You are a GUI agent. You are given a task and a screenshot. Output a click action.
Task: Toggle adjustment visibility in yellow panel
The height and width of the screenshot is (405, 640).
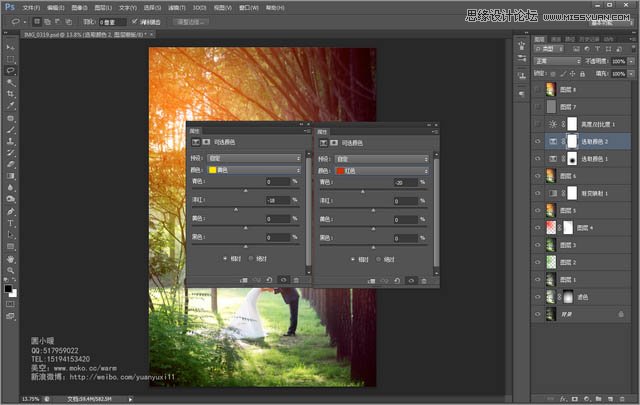pyautogui.click(x=283, y=280)
